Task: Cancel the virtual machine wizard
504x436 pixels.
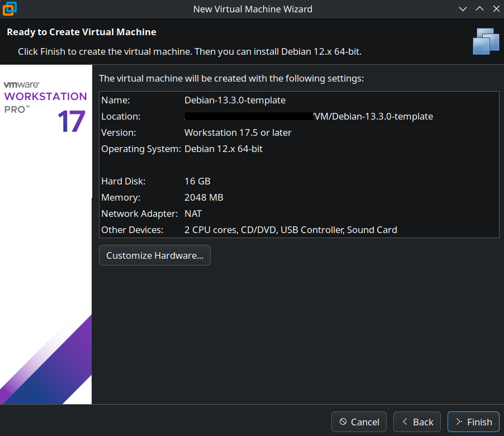Action: tap(359, 422)
